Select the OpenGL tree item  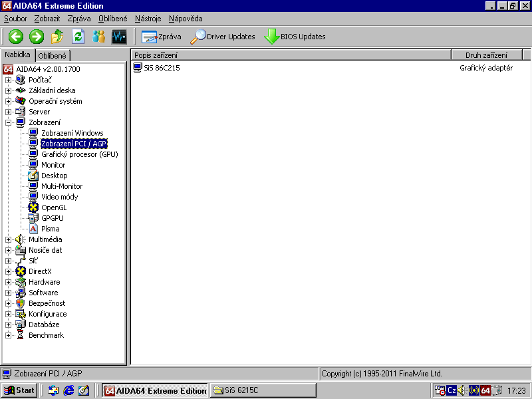pyautogui.click(x=54, y=207)
